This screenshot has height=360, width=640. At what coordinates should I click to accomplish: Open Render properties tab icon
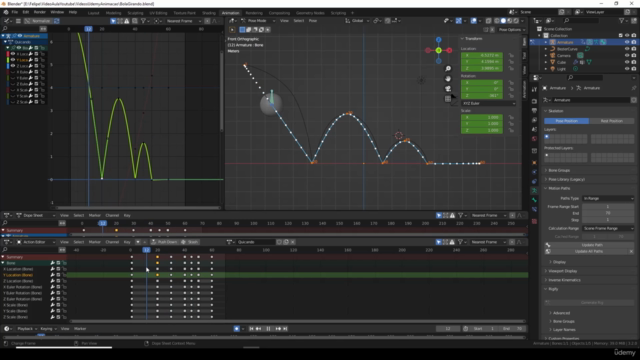534,101
